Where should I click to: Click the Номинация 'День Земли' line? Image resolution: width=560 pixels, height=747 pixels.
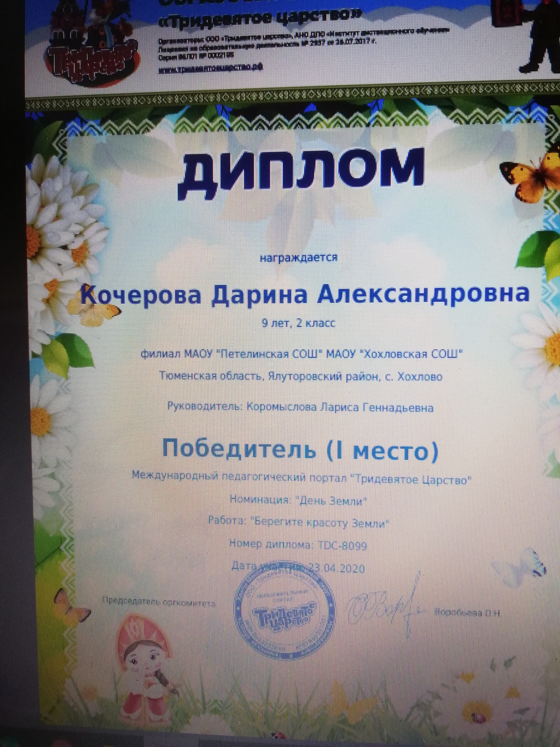tap(298, 501)
